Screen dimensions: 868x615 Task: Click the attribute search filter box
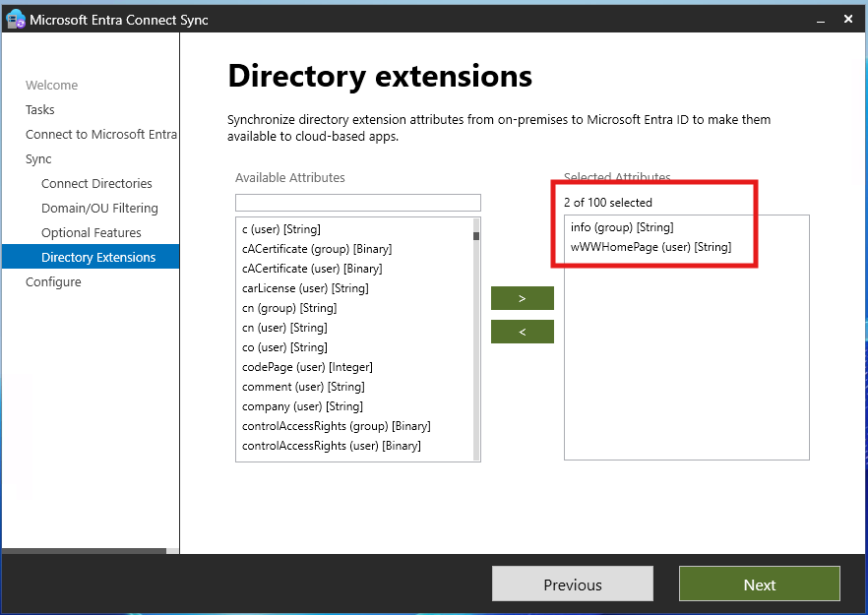[357, 202]
